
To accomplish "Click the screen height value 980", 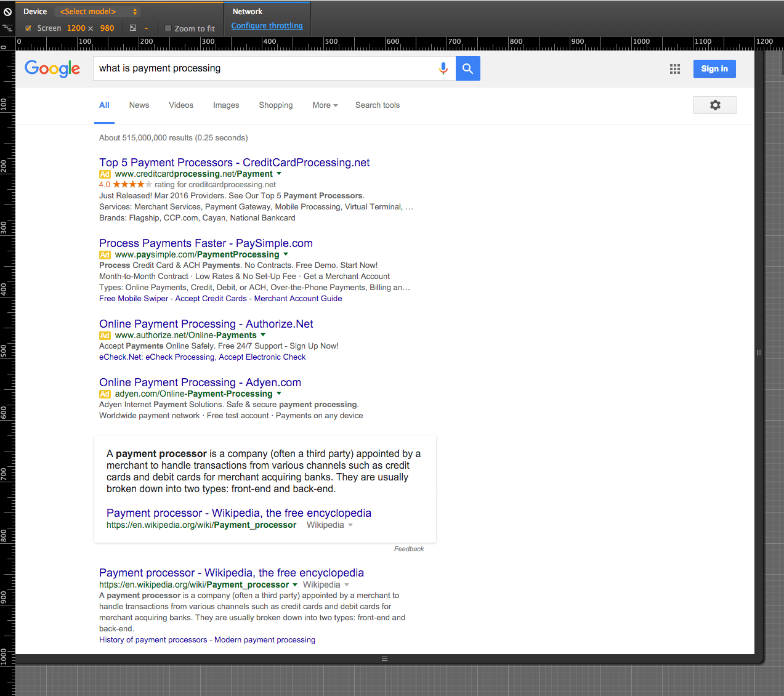I will pyautogui.click(x=107, y=28).
